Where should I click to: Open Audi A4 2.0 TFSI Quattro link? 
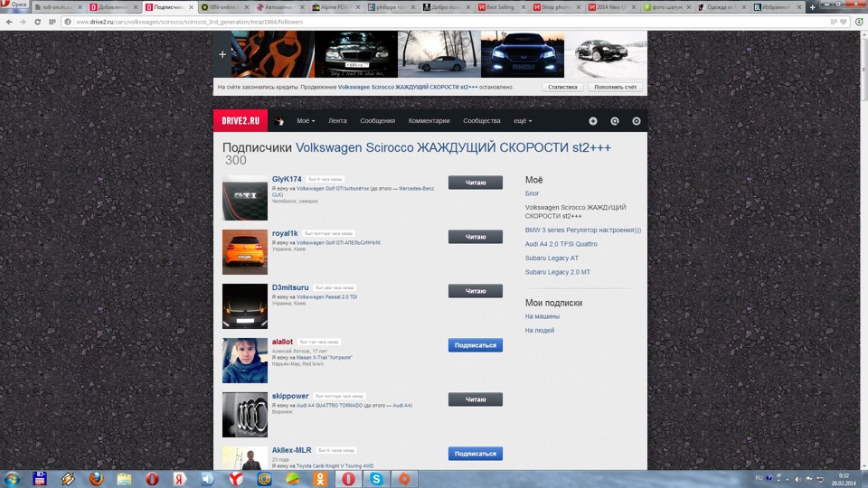tap(561, 243)
